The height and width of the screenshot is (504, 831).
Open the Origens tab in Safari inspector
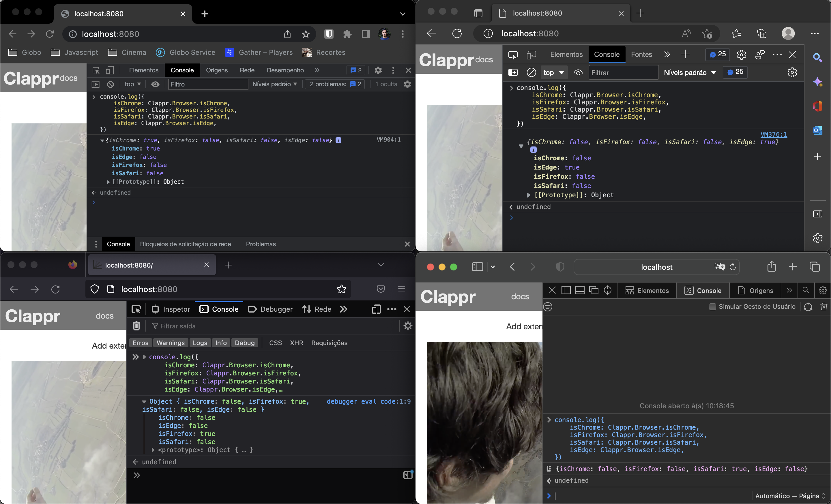point(755,290)
